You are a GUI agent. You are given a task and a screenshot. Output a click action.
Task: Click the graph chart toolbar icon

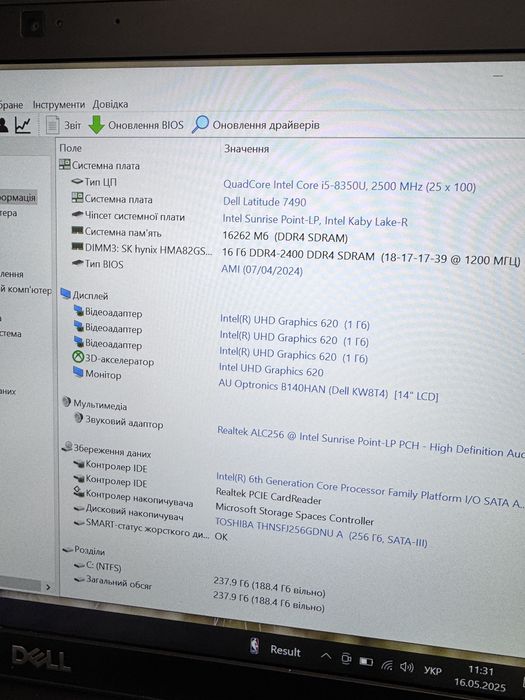(23, 125)
